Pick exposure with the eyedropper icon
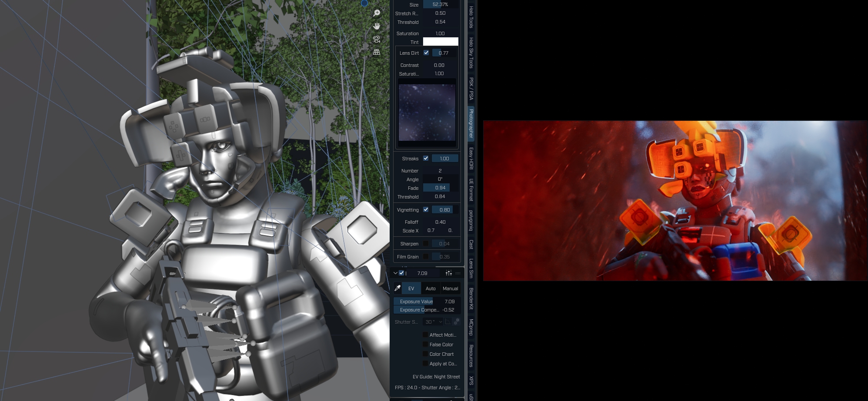This screenshot has width=868, height=401. 397,288
